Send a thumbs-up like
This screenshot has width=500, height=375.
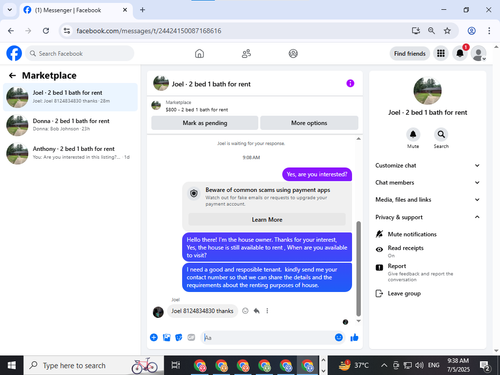pos(354,337)
